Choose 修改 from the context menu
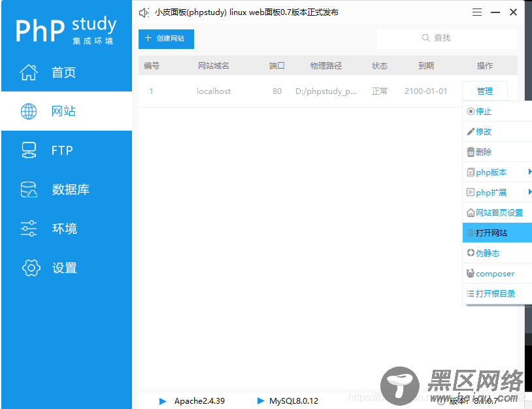The height and width of the screenshot is (409, 532). (497, 131)
